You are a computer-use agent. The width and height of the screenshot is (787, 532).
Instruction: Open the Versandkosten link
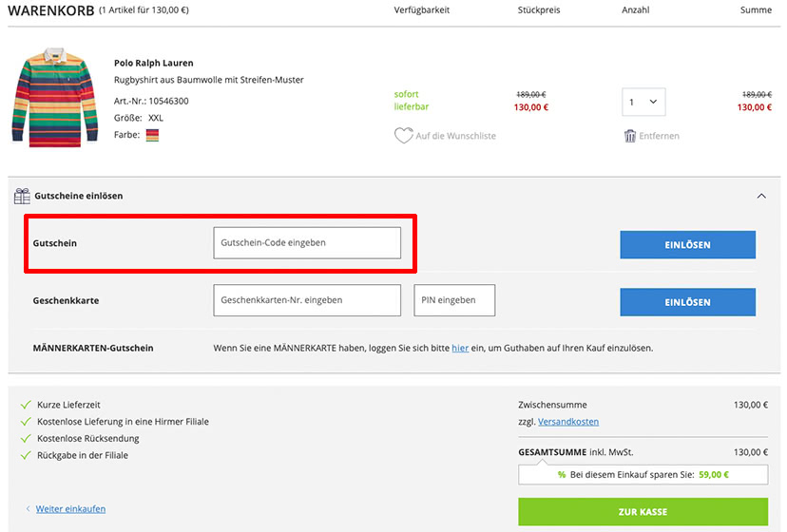tap(568, 422)
